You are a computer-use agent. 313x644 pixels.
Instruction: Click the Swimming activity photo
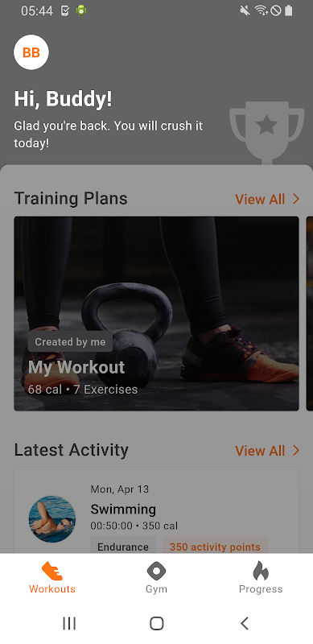click(52, 518)
